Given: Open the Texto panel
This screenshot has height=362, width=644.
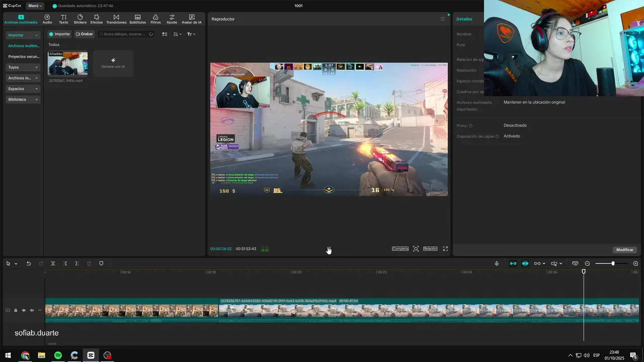Looking at the screenshot, I should coord(63,19).
